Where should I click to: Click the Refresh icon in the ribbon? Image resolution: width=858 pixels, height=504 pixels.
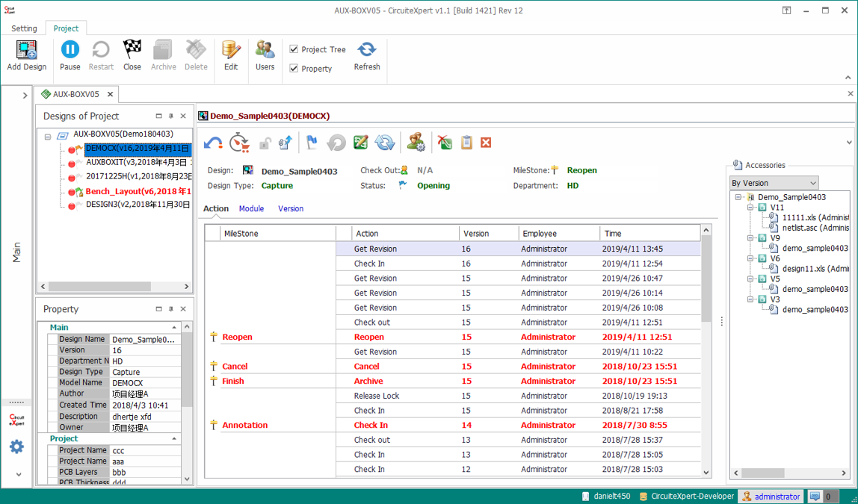point(367,50)
